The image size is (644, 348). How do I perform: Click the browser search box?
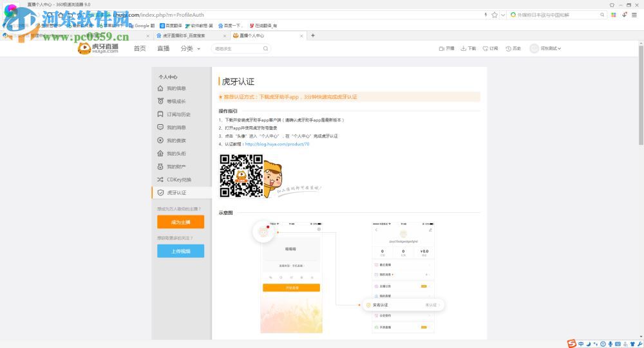556,15
